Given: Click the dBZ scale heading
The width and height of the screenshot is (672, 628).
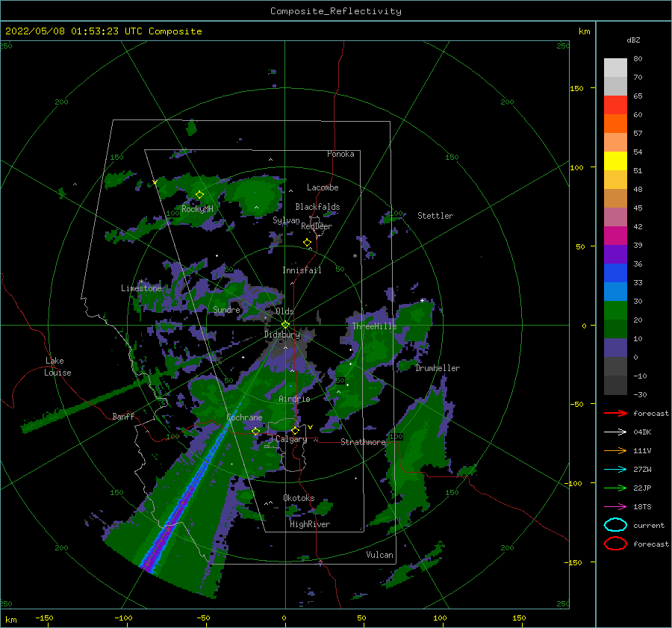Looking at the screenshot, I should tap(633, 40).
